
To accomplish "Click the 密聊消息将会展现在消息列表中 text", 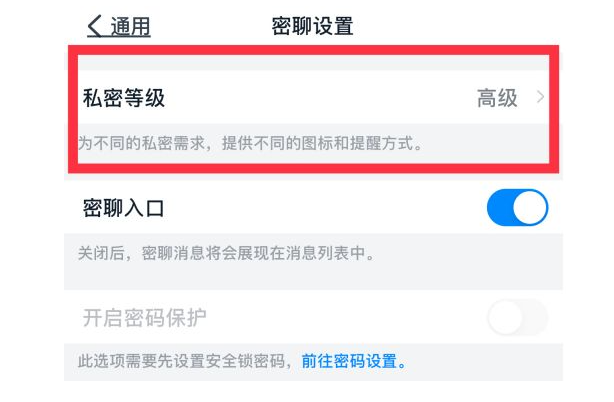I will click(x=260, y=254).
